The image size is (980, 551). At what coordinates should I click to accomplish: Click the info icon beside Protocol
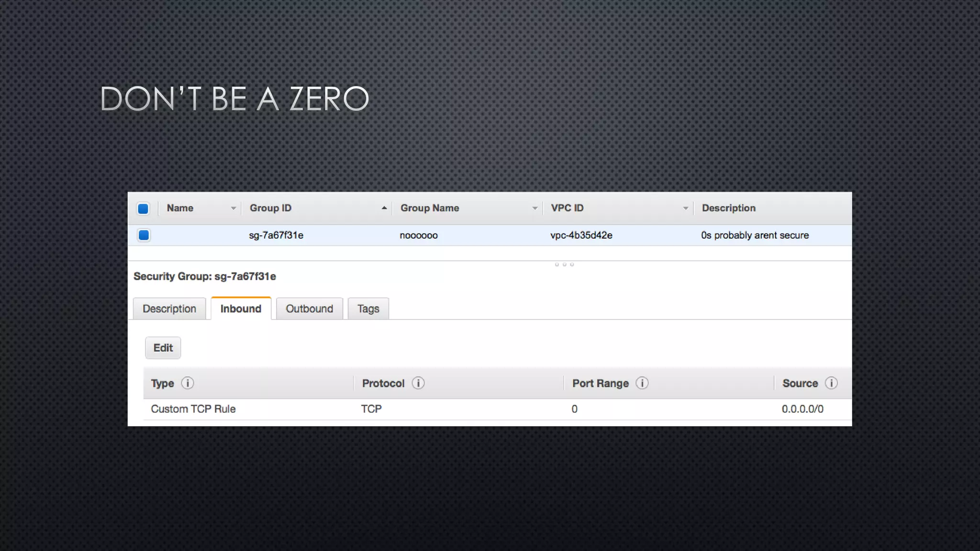coord(418,383)
